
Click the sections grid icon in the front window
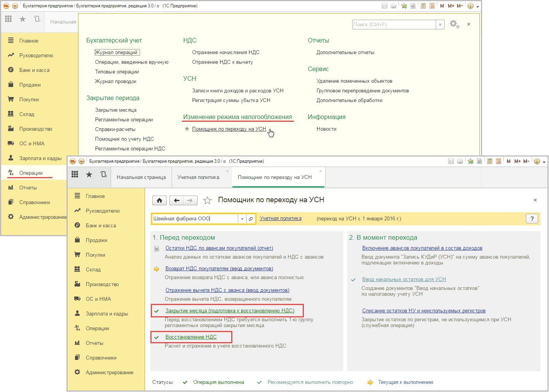point(75,175)
